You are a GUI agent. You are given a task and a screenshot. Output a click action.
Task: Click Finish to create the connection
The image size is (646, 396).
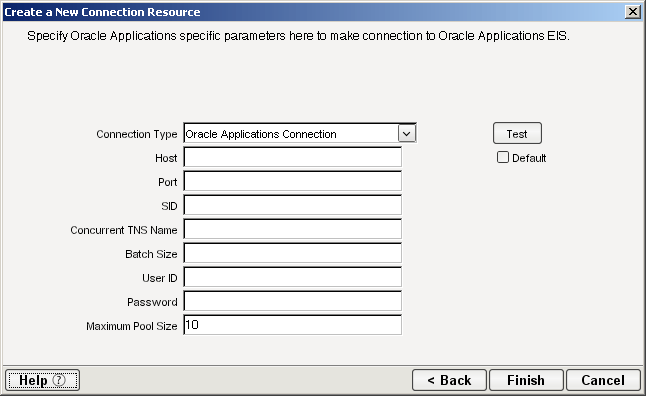[x=526, y=380]
